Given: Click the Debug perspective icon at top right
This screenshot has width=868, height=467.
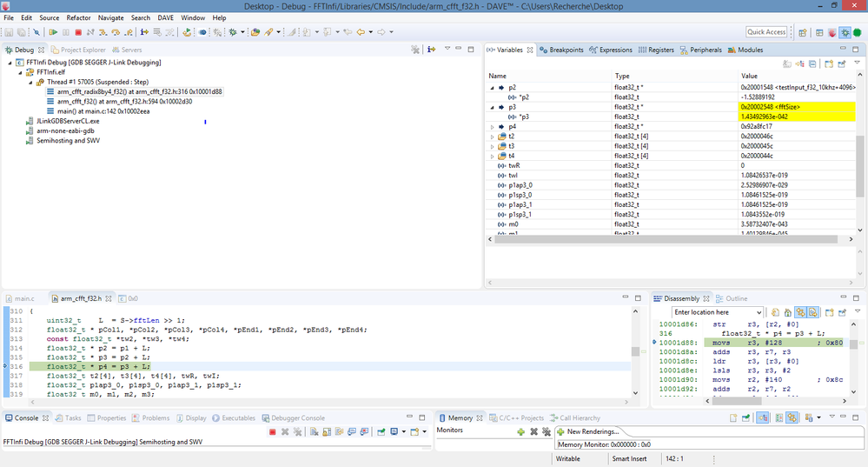Looking at the screenshot, I should (845, 32).
